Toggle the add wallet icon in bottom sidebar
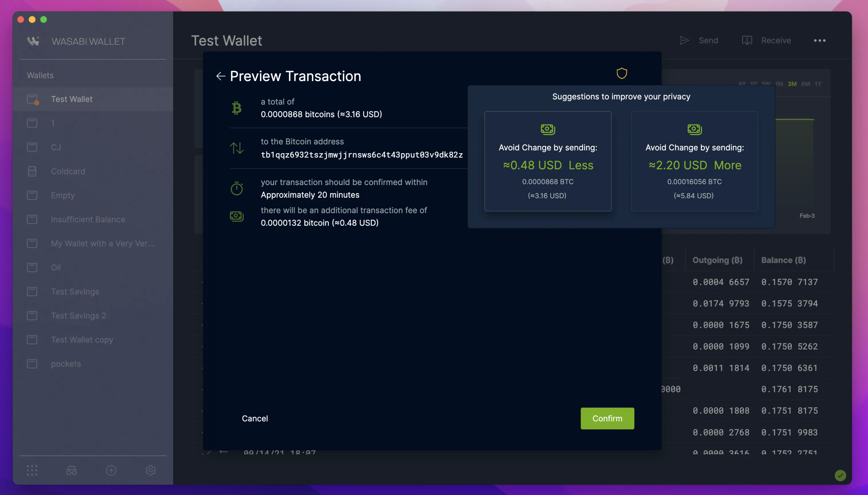 111,470
